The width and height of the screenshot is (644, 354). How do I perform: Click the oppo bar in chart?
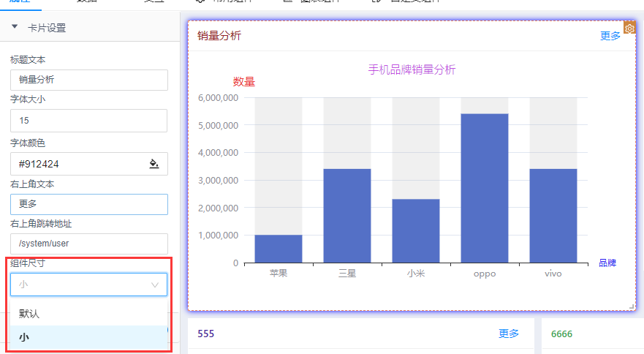(485, 188)
